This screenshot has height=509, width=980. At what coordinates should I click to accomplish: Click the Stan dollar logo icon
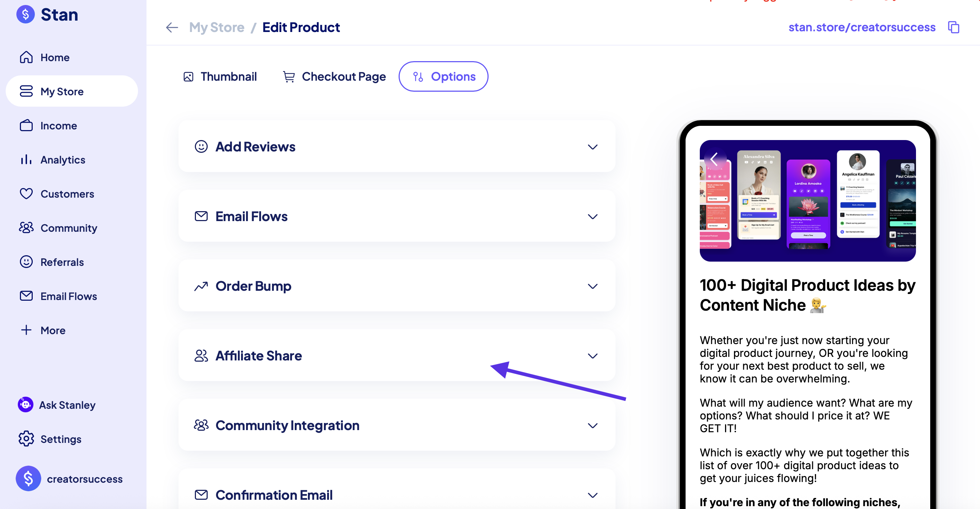point(26,15)
